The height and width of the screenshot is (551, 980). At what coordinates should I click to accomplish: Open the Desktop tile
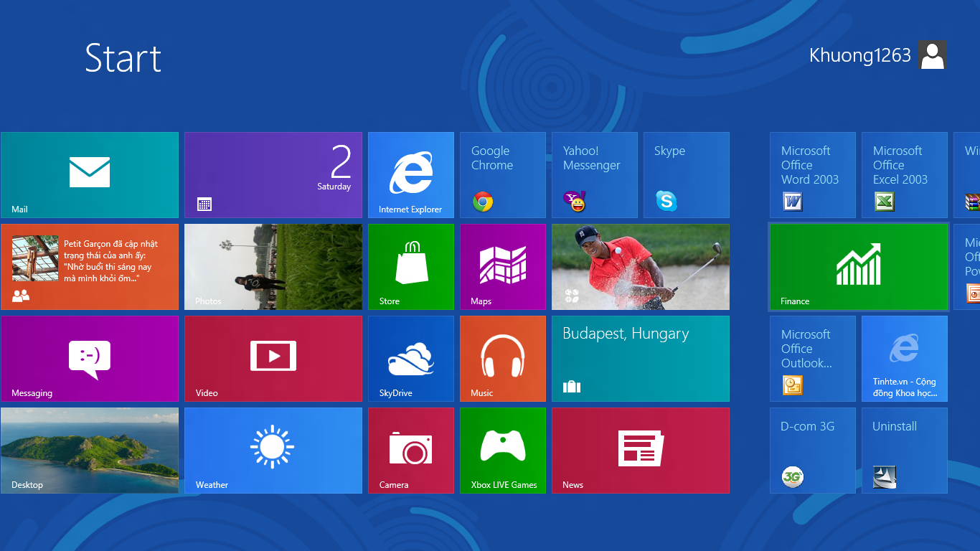(x=90, y=451)
